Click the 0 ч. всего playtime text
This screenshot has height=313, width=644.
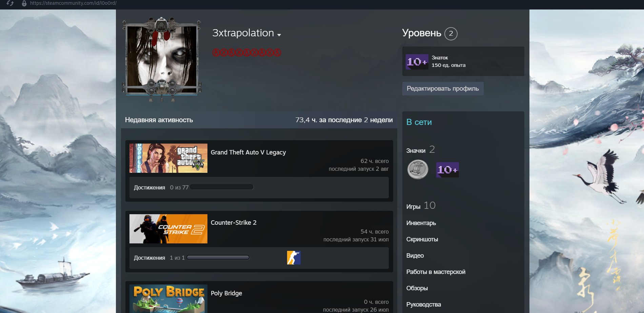tap(376, 302)
